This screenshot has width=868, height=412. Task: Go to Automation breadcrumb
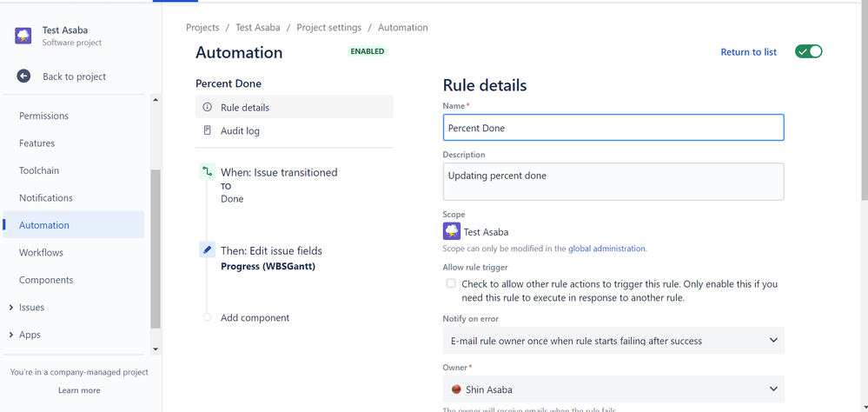tap(403, 27)
